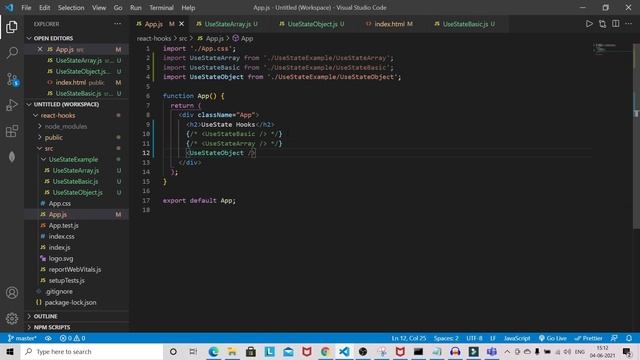640x360 pixels.
Task: Click the Run Code play icon
Action: click(589, 24)
